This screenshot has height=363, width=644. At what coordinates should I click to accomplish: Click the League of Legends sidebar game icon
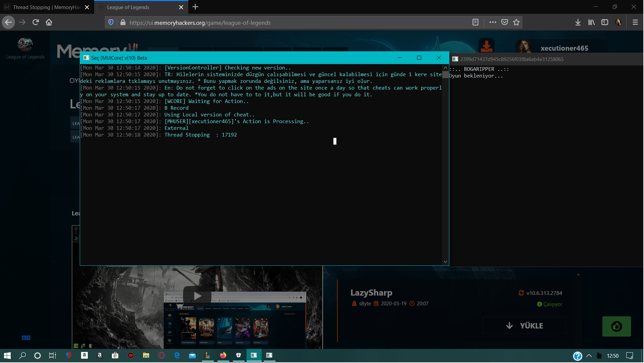point(25,44)
